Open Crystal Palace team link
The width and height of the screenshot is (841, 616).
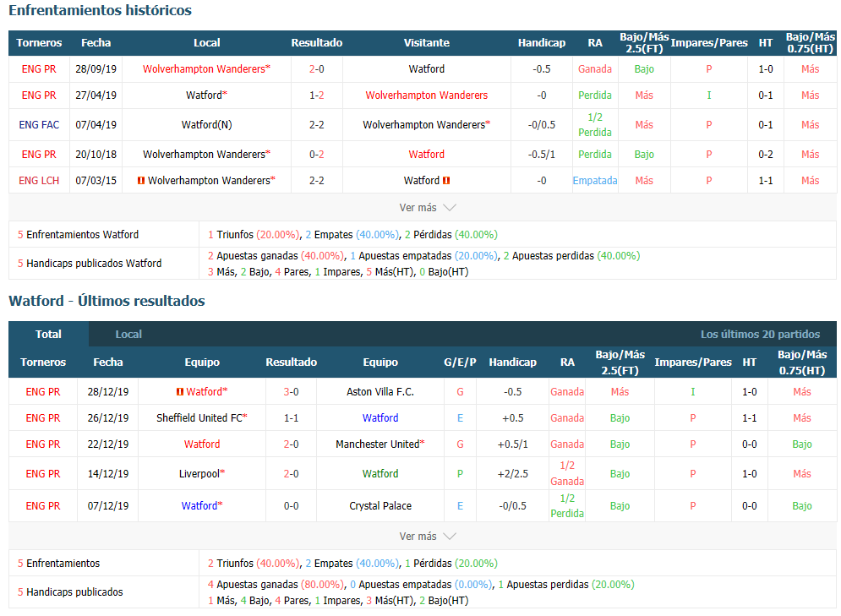click(380, 506)
